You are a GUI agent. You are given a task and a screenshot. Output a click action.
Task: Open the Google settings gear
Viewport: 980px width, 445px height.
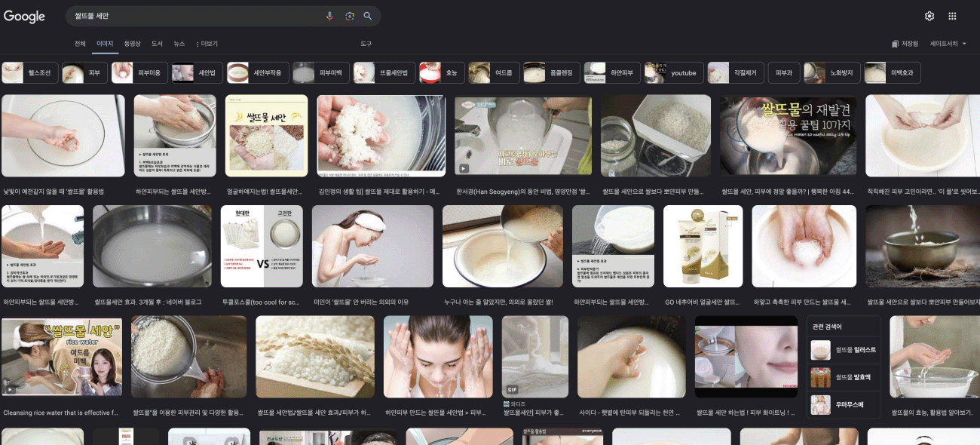coord(929,16)
